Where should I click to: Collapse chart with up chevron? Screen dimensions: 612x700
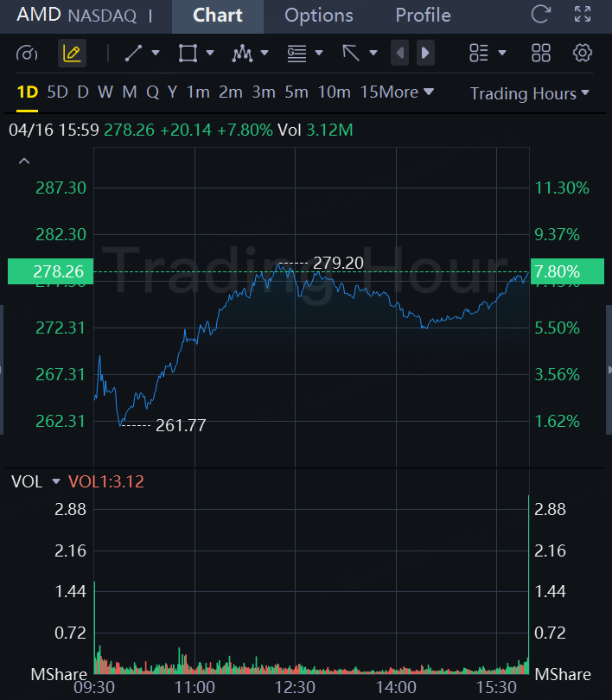coord(24,161)
